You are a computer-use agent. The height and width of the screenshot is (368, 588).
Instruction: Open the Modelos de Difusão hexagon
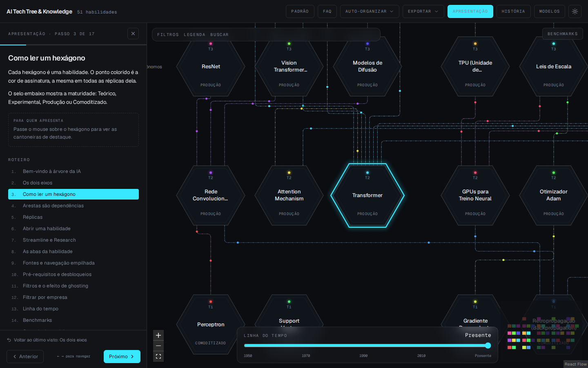(367, 66)
